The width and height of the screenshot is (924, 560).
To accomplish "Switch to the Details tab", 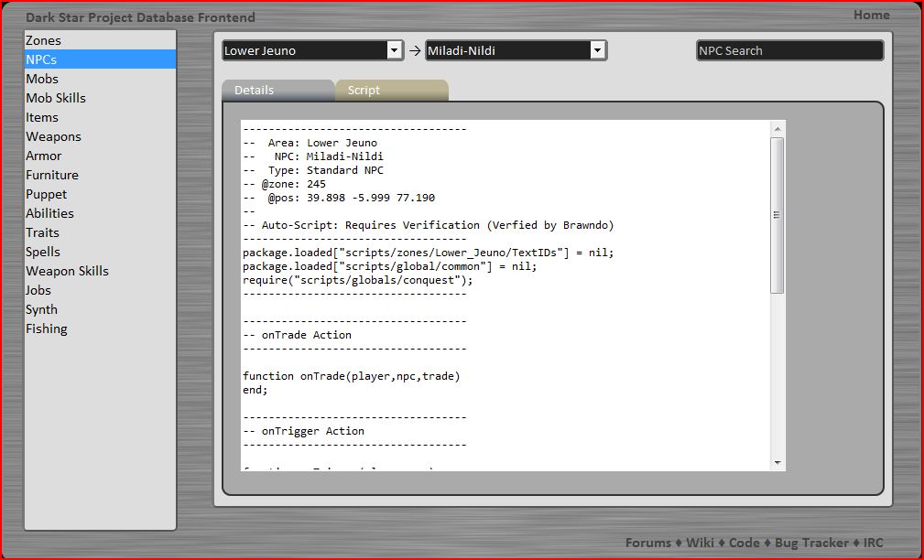I will click(277, 91).
